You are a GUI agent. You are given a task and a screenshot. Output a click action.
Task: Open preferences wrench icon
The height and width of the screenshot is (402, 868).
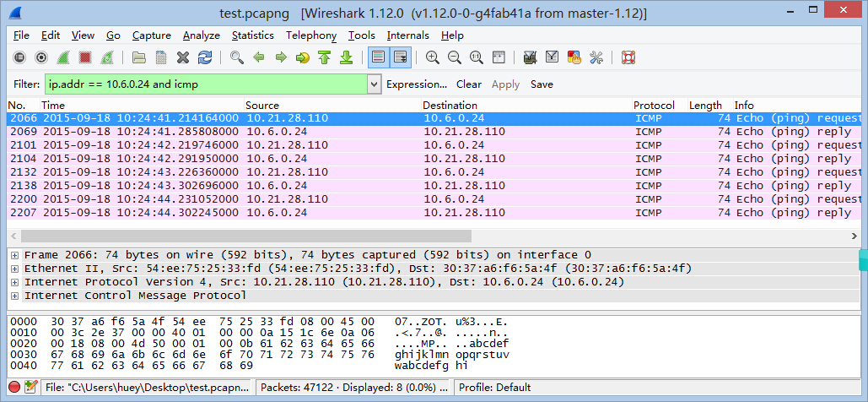596,57
